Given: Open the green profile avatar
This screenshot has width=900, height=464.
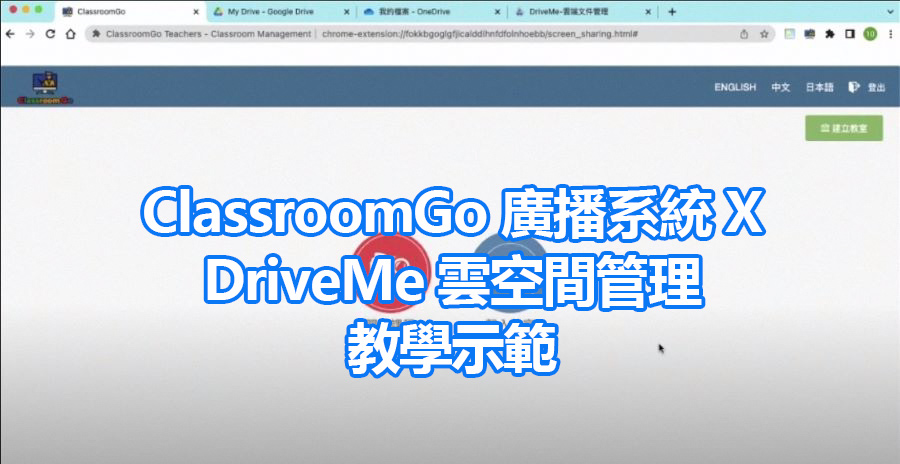Looking at the screenshot, I should coord(870,34).
